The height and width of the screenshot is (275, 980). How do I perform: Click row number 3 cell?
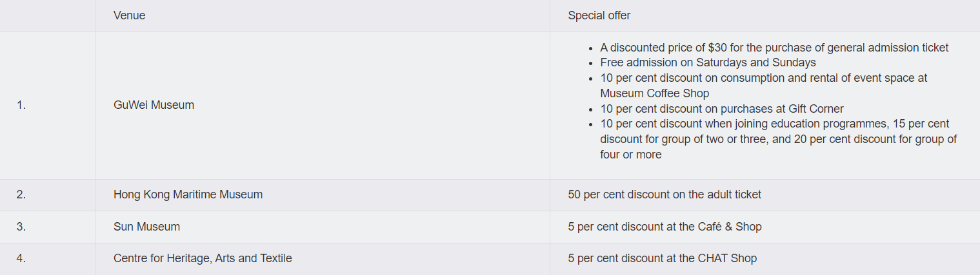[x=21, y=227]
